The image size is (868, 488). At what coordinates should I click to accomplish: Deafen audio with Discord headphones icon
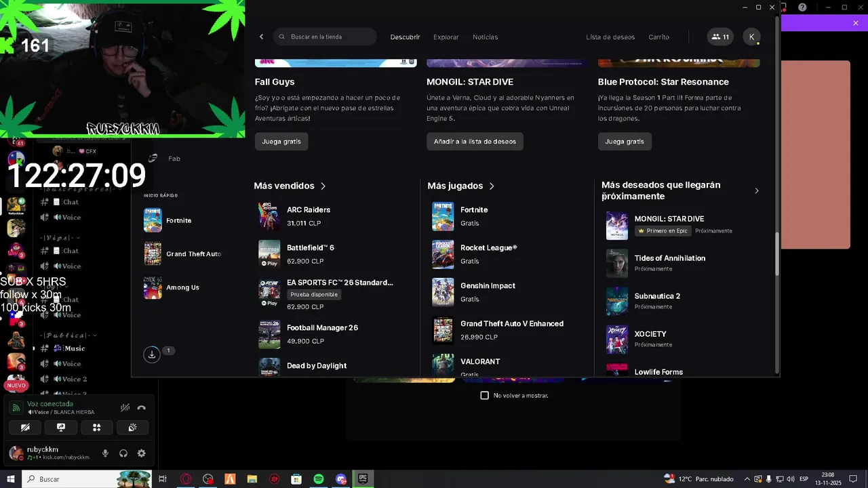[x=123, y=453]
